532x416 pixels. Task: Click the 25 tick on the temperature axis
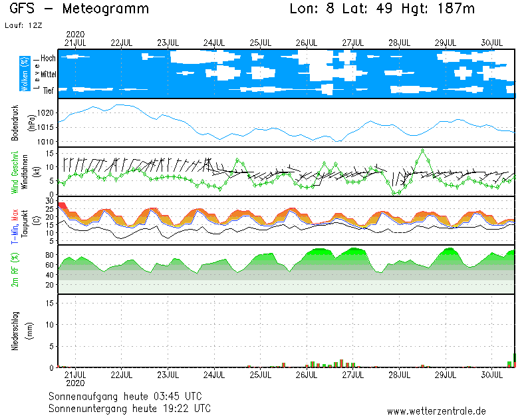pyautogui.click(x=49, y=209)
